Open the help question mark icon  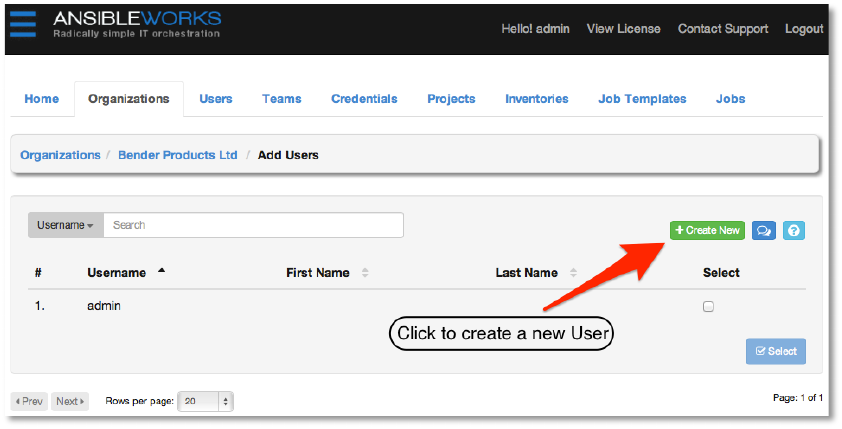(x=794, y=231)
